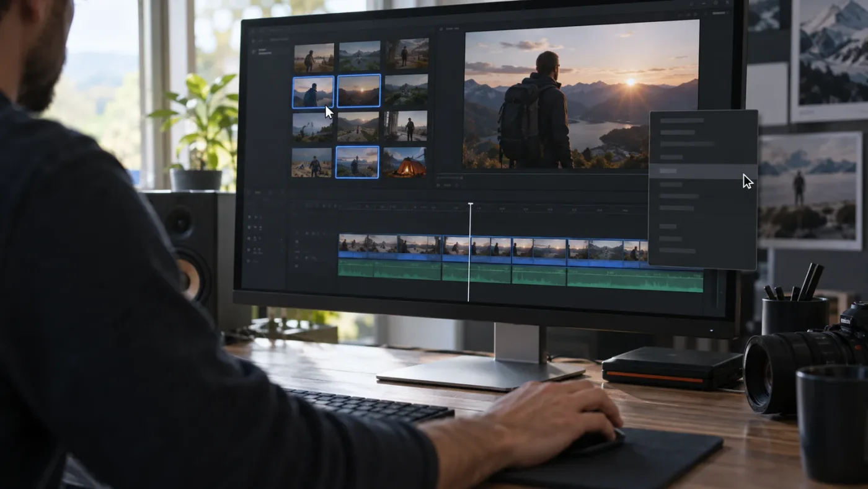This screenshot has width=868, height=489.
Task: Pick the top-row thumbnail of hiker in golden field
Action: (314, 58)
